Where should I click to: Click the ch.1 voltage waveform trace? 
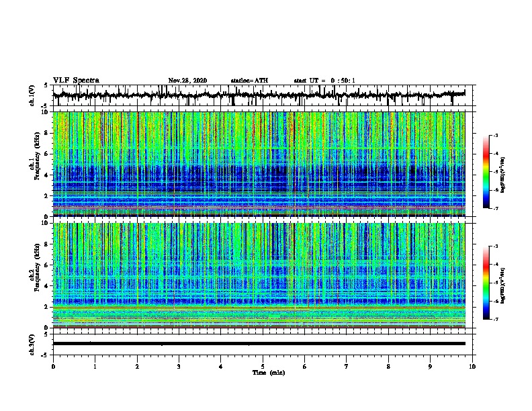point(259,95)
